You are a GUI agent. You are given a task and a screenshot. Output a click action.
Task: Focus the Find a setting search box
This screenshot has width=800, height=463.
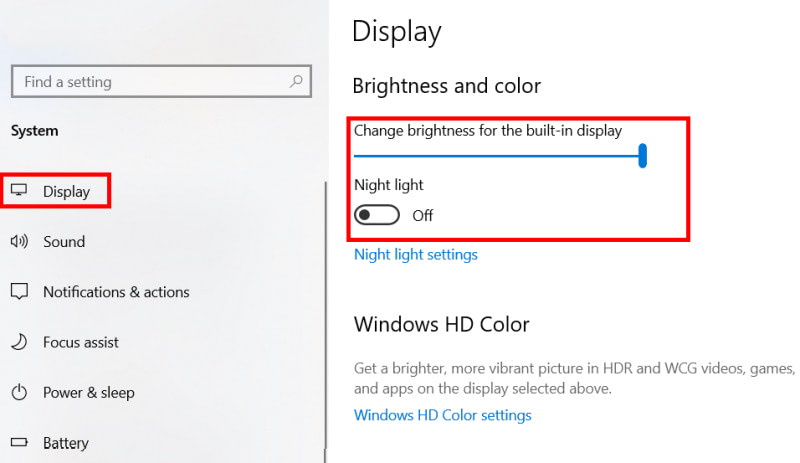click(150, 82)
